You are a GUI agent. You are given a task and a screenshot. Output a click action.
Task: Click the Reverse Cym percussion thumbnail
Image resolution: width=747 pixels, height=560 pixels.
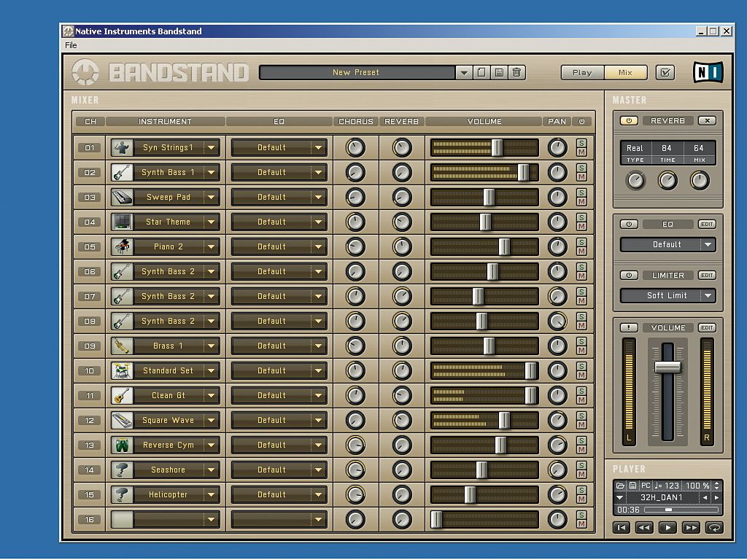coord(122,445)
